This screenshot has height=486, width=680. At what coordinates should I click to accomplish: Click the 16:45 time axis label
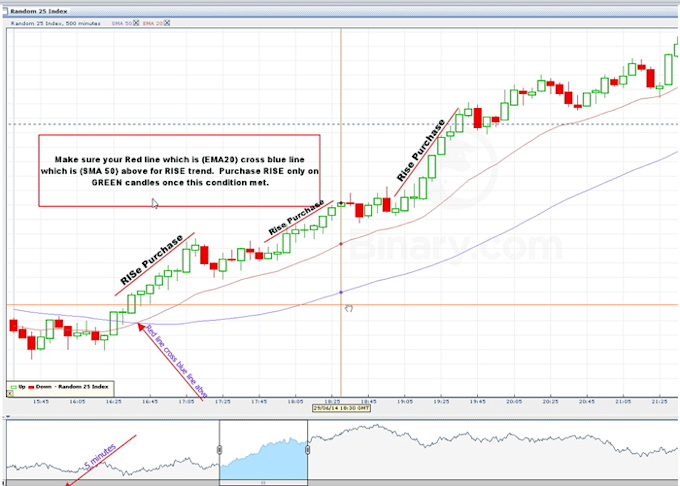point(150,401)
